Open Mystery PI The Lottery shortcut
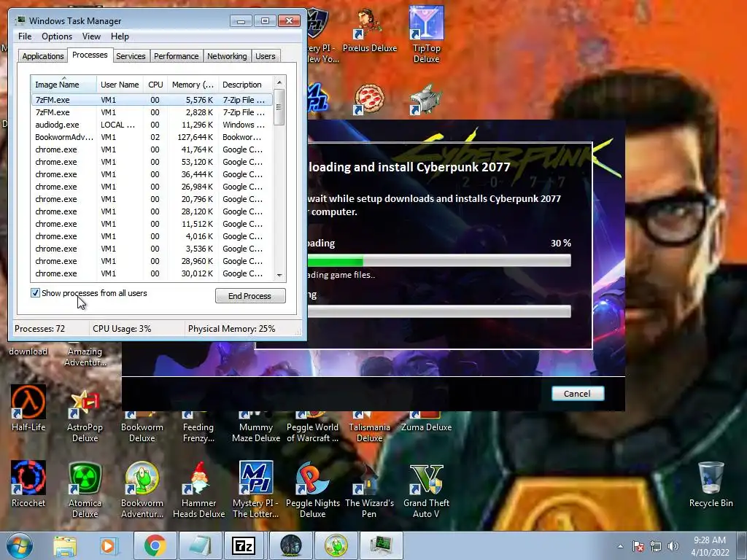The image size is (747, 560). click(256, 489)
